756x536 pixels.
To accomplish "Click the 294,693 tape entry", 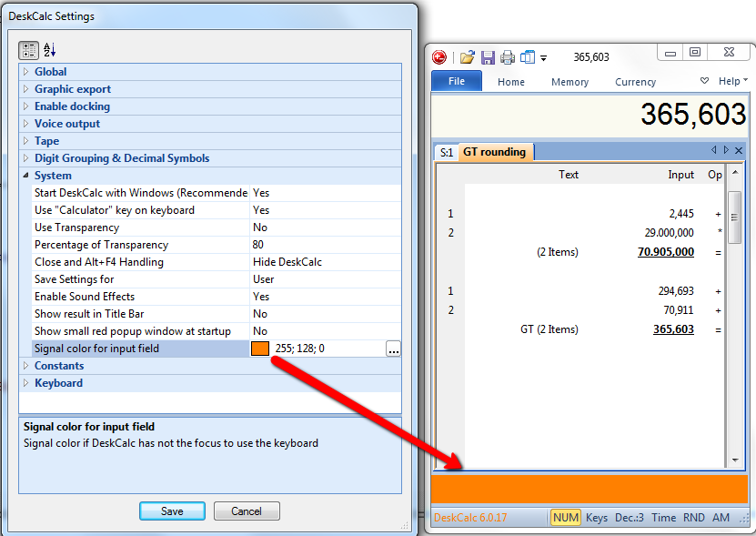I will click(x=676, y=291).
